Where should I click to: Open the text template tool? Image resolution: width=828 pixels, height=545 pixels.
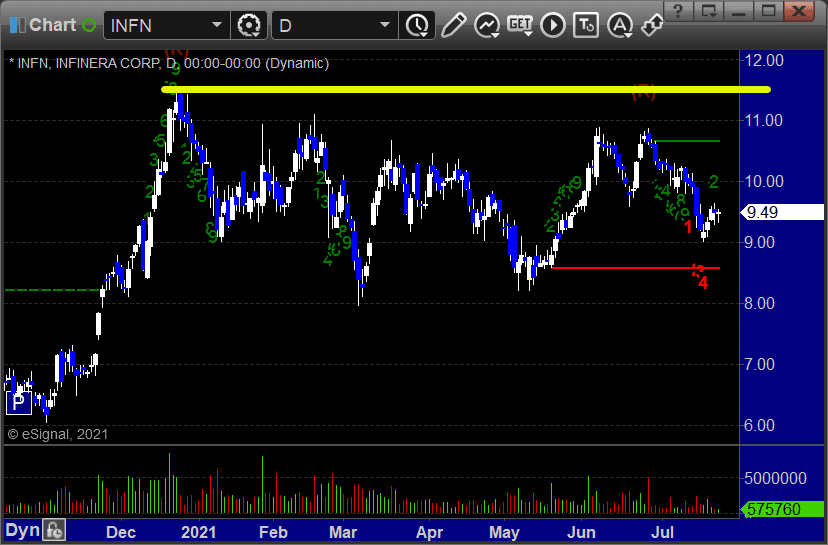click(586, 25)
